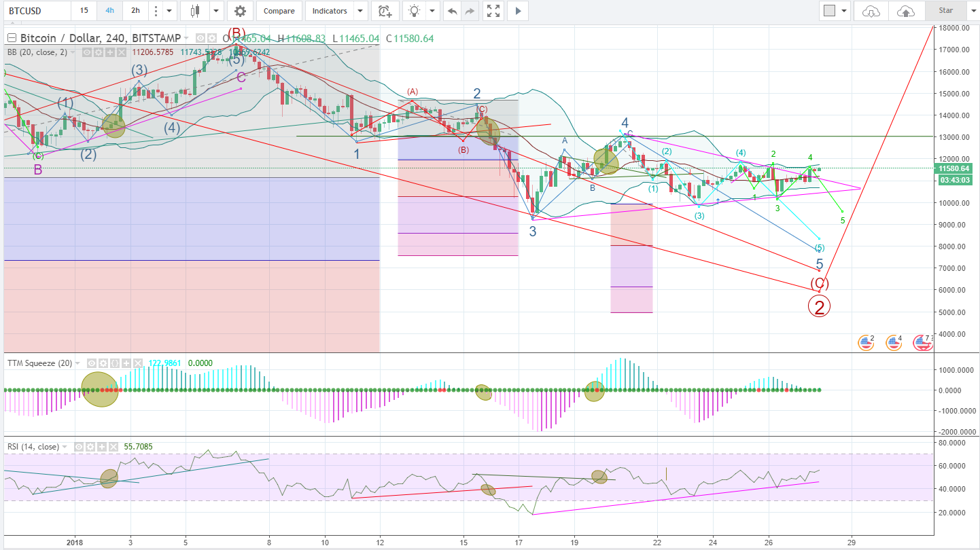Toggle visibility of the BB indicator
980x550 pixels.
click(87, 52)
